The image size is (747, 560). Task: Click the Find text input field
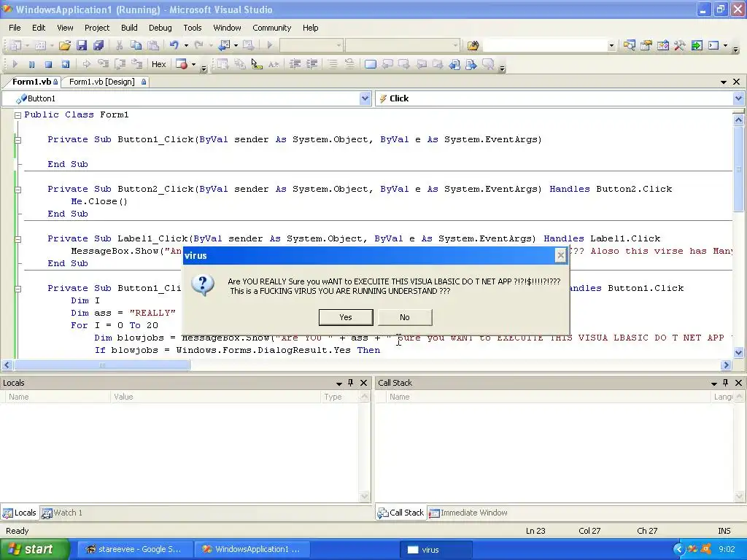point(545,46)
